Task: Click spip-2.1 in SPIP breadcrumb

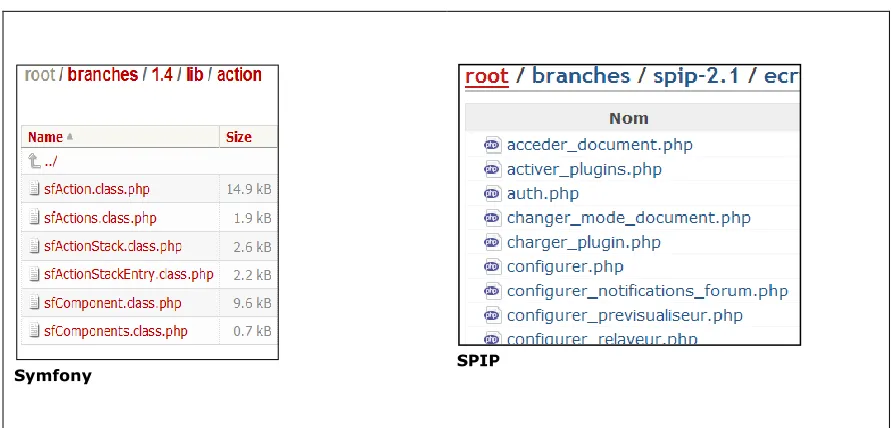Action: click(696, 76)
